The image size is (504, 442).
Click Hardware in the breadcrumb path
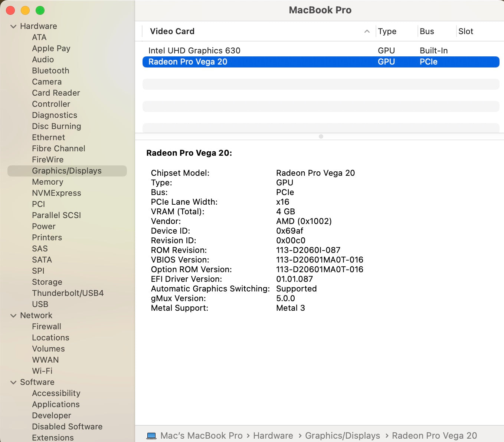273,436
